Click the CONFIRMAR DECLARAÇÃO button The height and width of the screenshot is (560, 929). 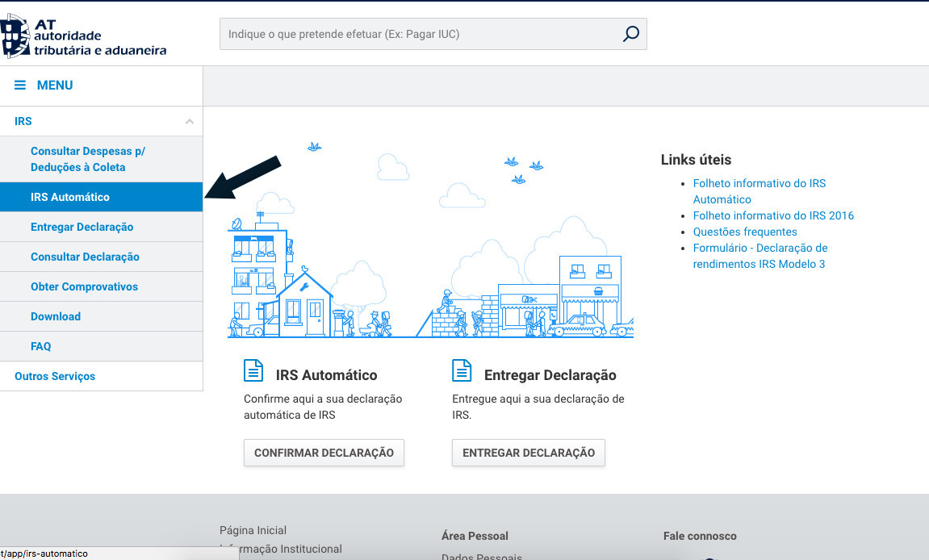pos(324,453)
